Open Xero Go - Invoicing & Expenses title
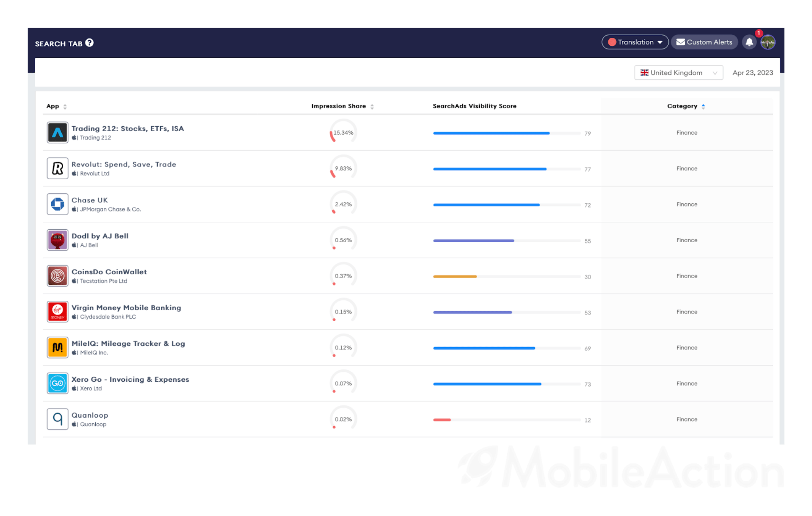812x516 pixels. click(x=130, y=379)
